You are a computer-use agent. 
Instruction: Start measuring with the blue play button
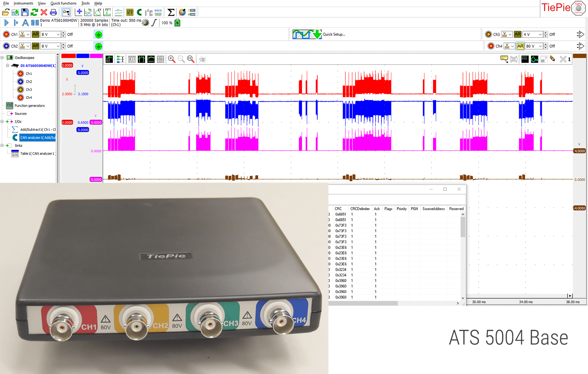(6, 23)
